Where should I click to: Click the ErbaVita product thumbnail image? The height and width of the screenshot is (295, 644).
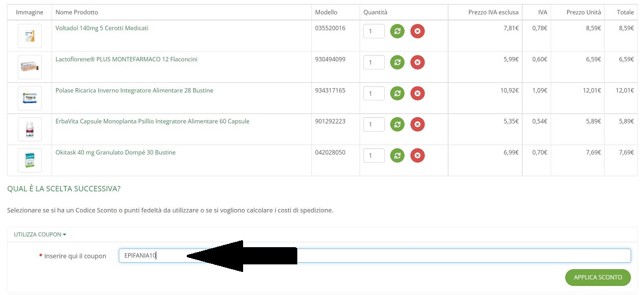(x=30, y=129)
